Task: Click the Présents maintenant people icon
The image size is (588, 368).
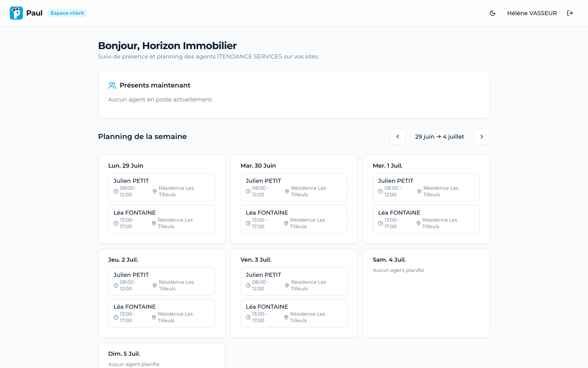Action: pos(112,85)
